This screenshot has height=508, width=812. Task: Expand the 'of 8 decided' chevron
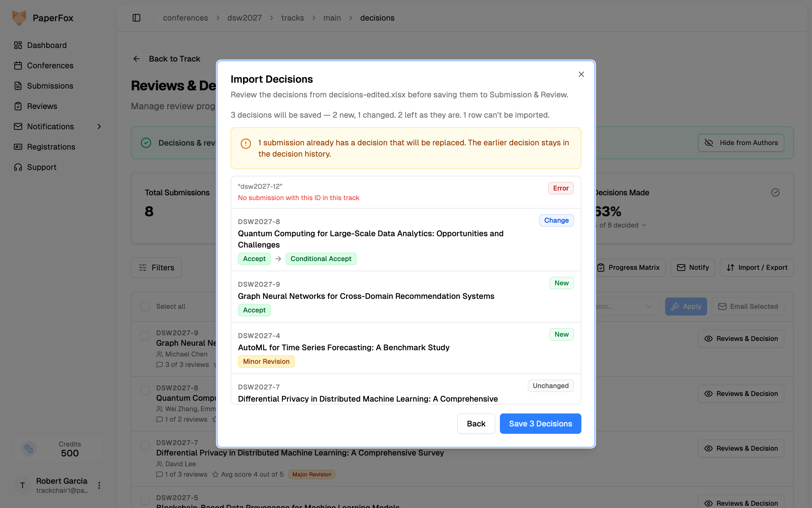coord(644,225)
